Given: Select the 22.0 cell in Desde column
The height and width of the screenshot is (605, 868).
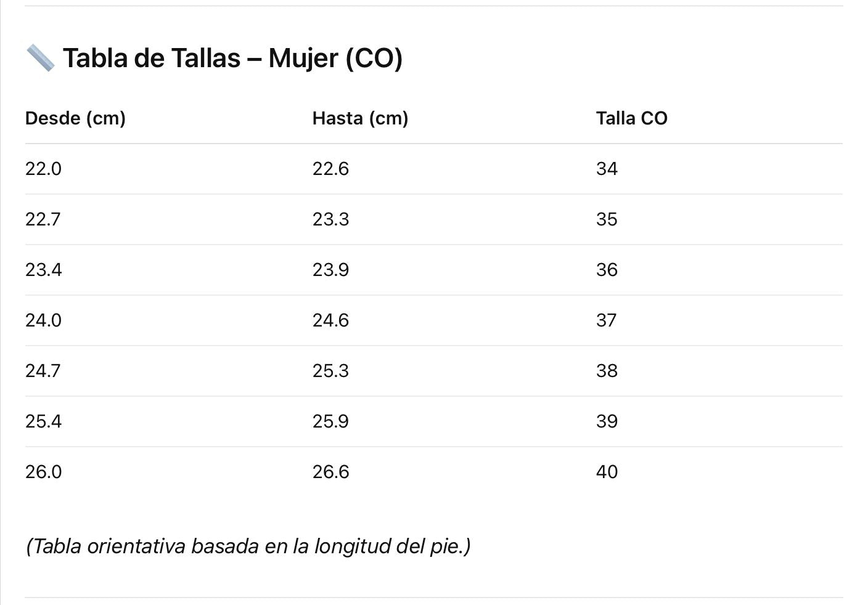Looking at the screenshot, I should tap(43, 169).
